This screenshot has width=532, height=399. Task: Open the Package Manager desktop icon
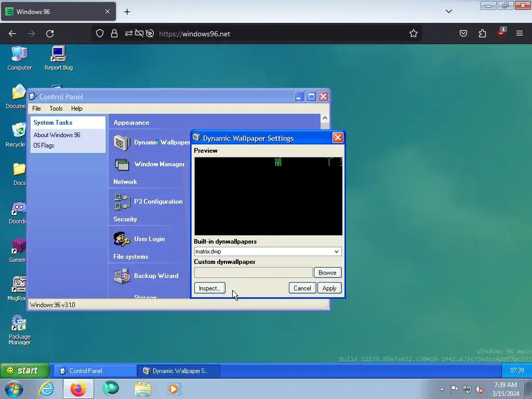pyautogui.click(x=19, y=329)
